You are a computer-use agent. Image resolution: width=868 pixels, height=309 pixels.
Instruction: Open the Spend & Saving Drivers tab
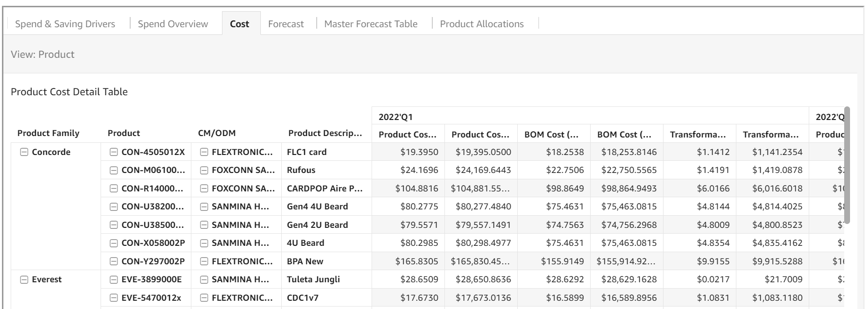pyautogui.click(x=65, y=24)
